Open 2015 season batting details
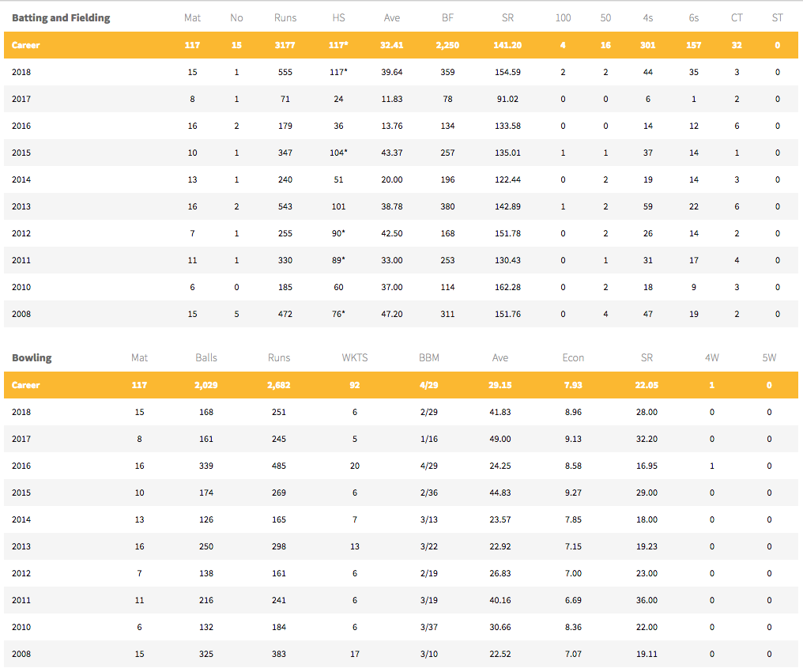Screen dimensions: 803x672 click(x=21, y=153)
